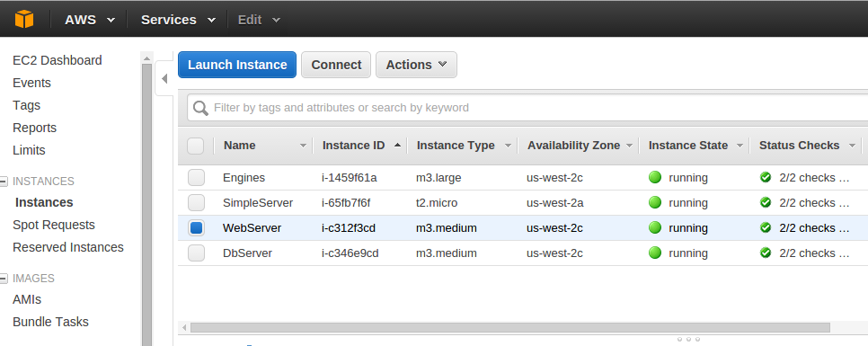Click the SimpleServer status check green checkmark
The height and width of the screenshot is (346, 868).
pos(766,202)
